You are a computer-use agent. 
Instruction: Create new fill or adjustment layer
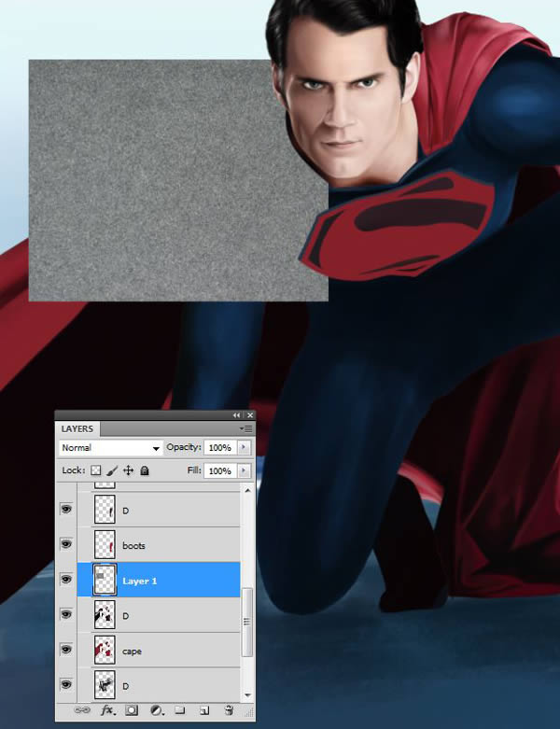point(157,710)
